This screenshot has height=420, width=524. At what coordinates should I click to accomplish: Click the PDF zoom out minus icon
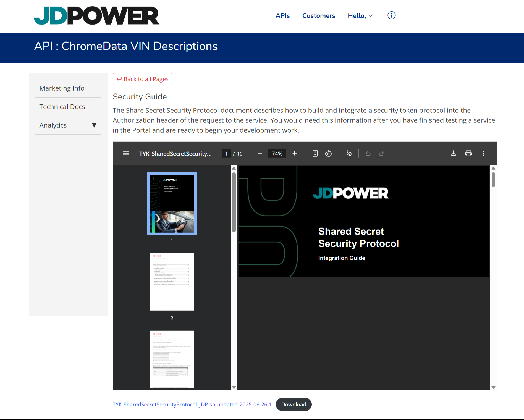[x=260, y=153]
